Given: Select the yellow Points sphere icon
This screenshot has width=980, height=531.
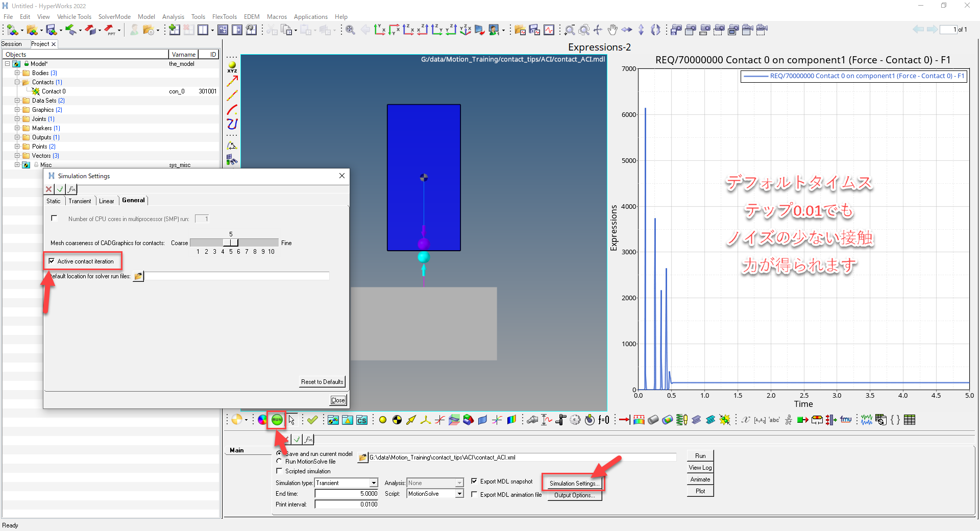Looking at the screenshot, I should [x=382, y=420].
